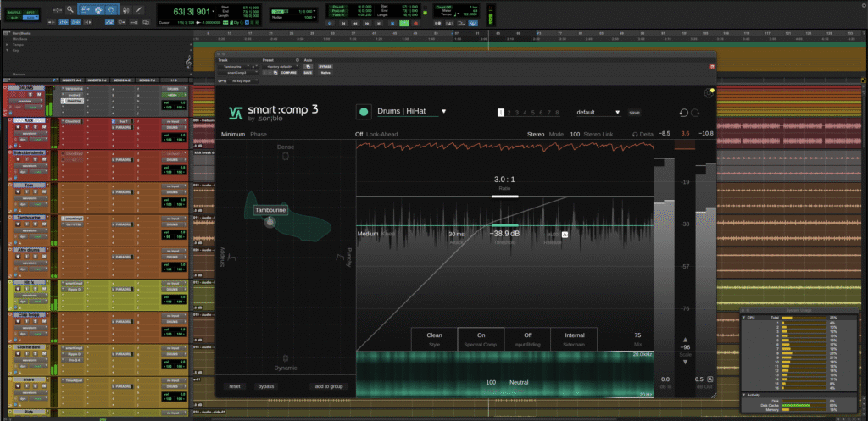
Task: Select state slot 1
Action: tap(501, 113)
